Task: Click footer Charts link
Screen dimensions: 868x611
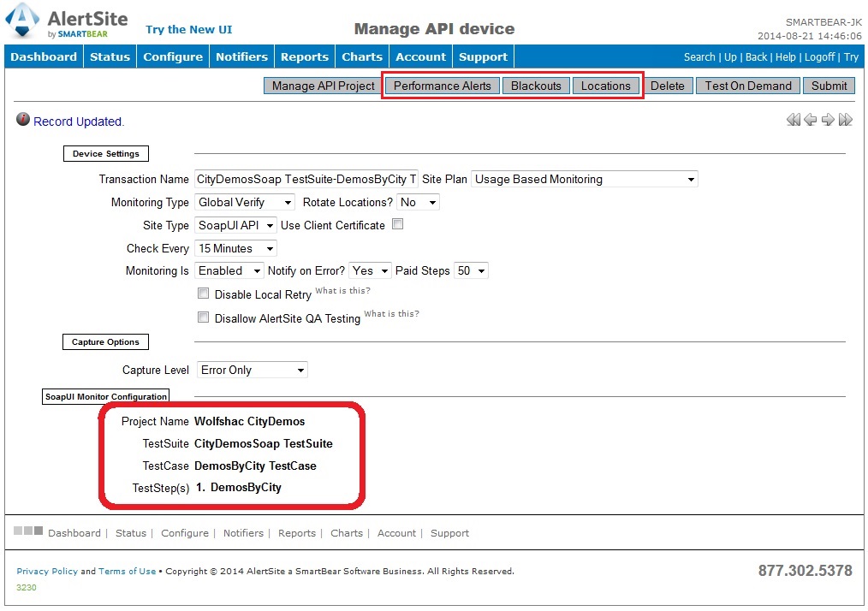Action: [x=347, y=533]
